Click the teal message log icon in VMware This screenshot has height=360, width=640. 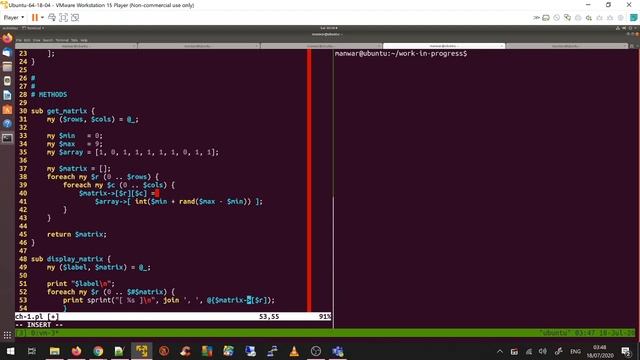[633, 18]
